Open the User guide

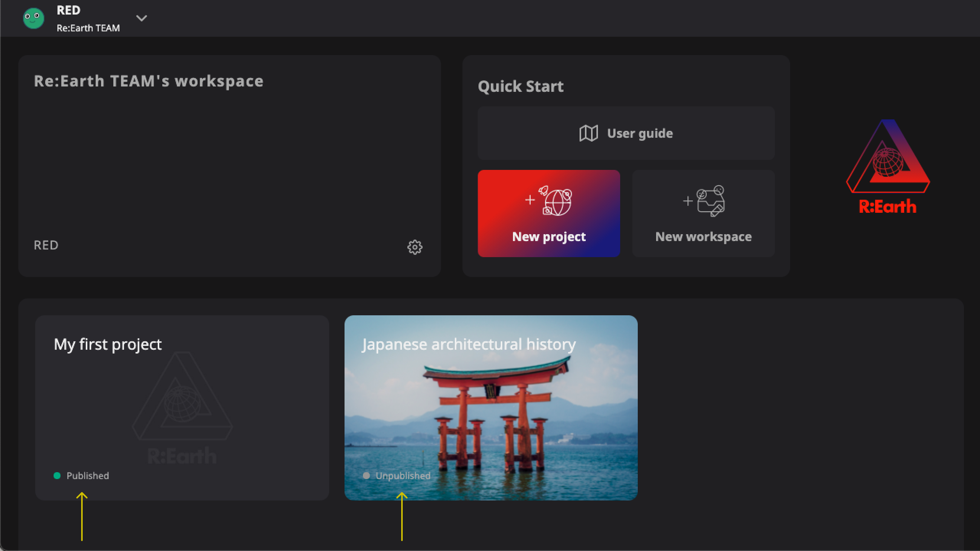[626, 133]
